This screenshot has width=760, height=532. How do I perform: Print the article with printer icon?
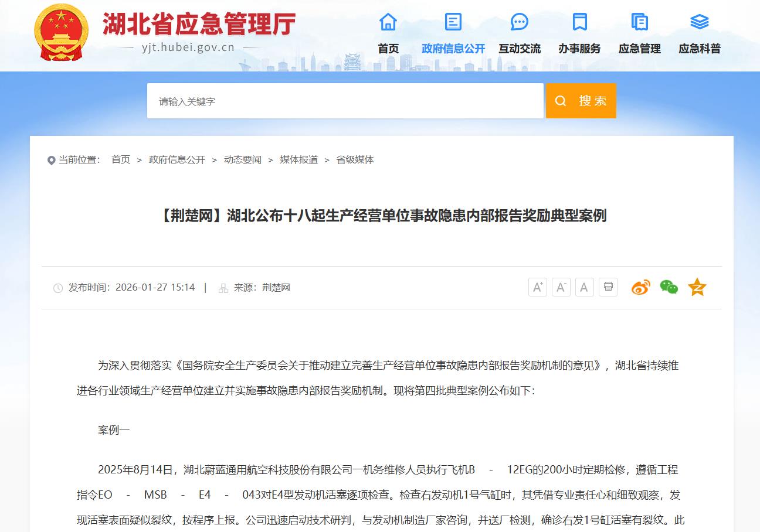tap(608, 287)
